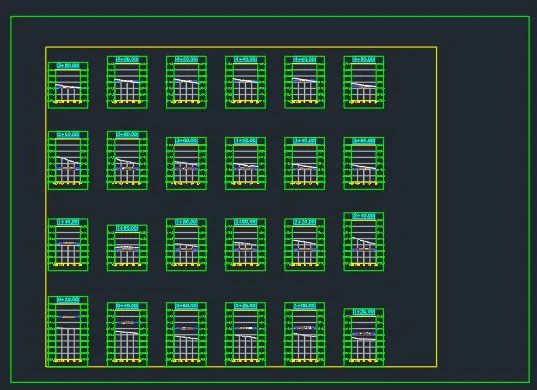Click the cyan station label on bottom-left sheet

pyautogui.click(x=68, y=300)
